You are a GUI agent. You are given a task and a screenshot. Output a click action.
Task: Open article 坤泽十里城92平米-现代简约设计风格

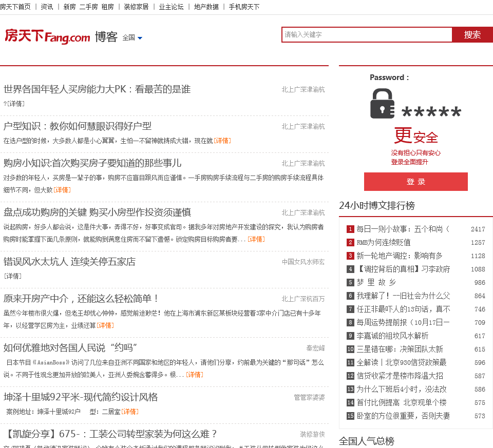pyautogui.click(x=81, y=397)
